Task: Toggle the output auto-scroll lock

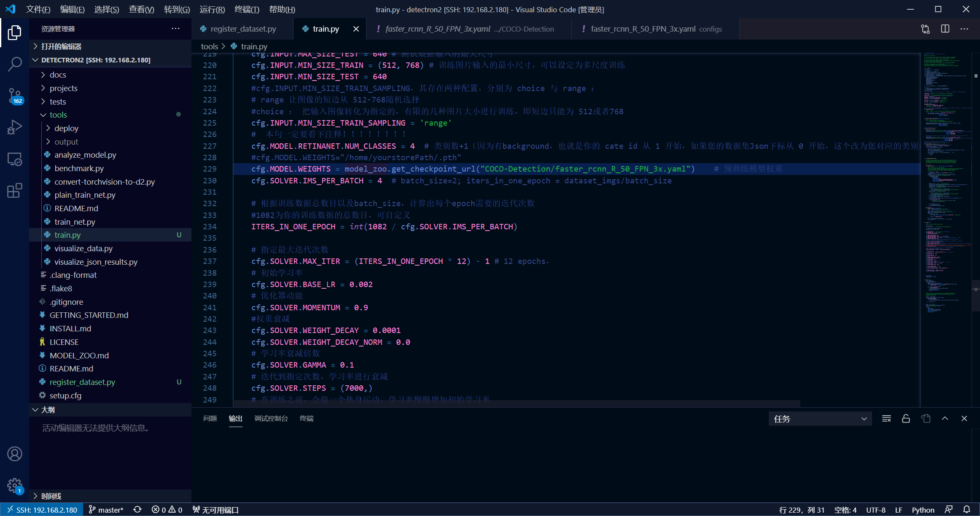Action: pyautogui.click(x=906, y=418)
